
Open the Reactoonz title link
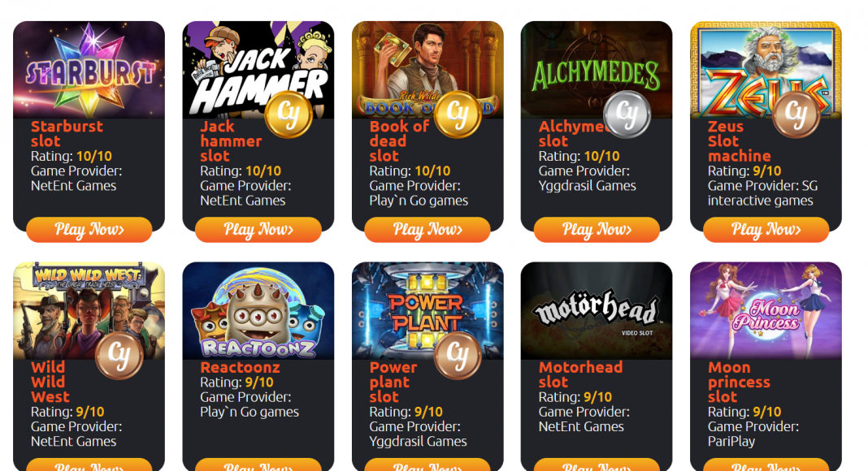(x=241, y=367)
